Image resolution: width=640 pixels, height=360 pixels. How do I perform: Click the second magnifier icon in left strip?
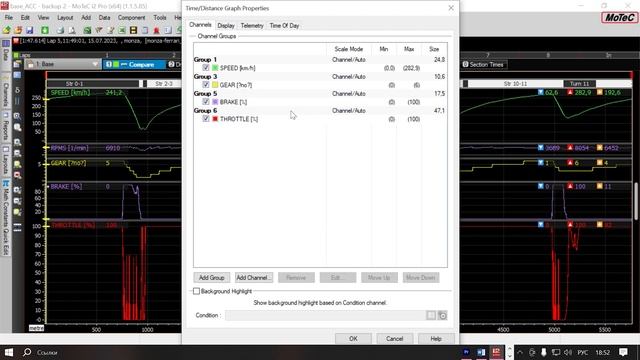(17, 127)
